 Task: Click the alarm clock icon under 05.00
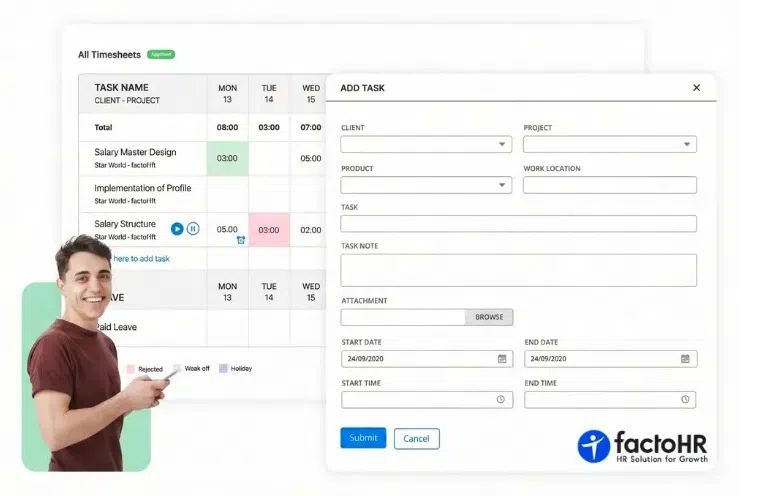[241, 240]
